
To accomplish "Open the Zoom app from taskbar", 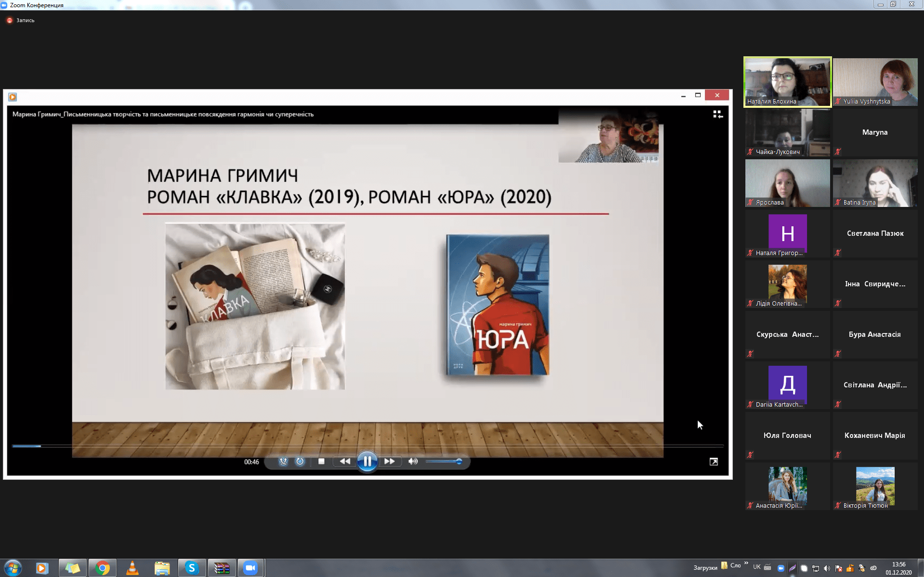I will tap(250, 568).
